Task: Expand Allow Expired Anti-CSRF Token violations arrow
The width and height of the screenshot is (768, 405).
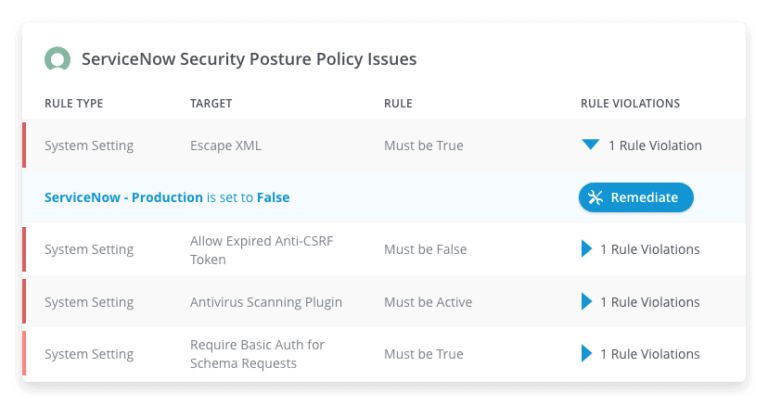Action: [586, 249]
